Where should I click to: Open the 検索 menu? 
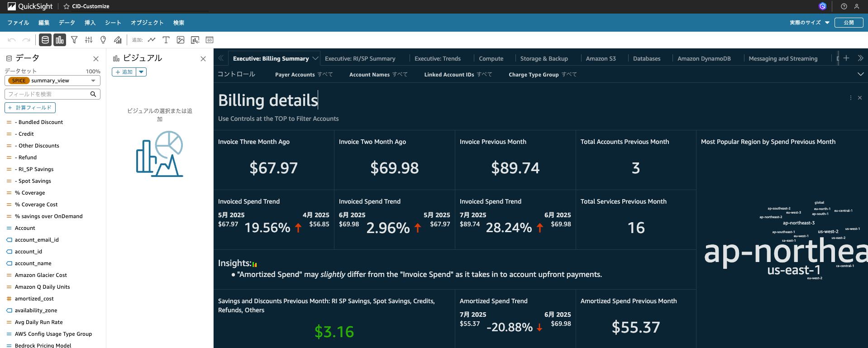179,23
